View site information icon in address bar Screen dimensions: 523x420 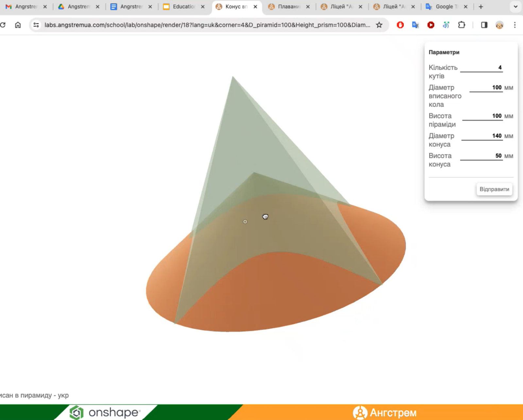(x=36, y=25)
